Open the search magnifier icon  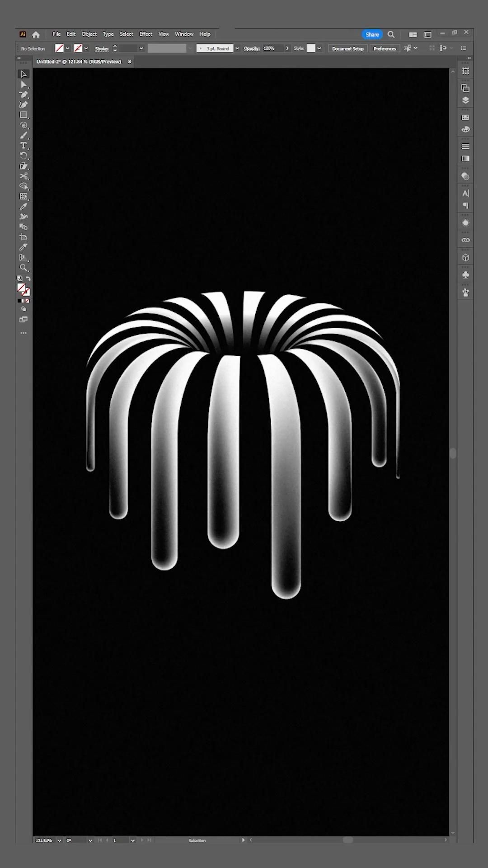[391, 34]
